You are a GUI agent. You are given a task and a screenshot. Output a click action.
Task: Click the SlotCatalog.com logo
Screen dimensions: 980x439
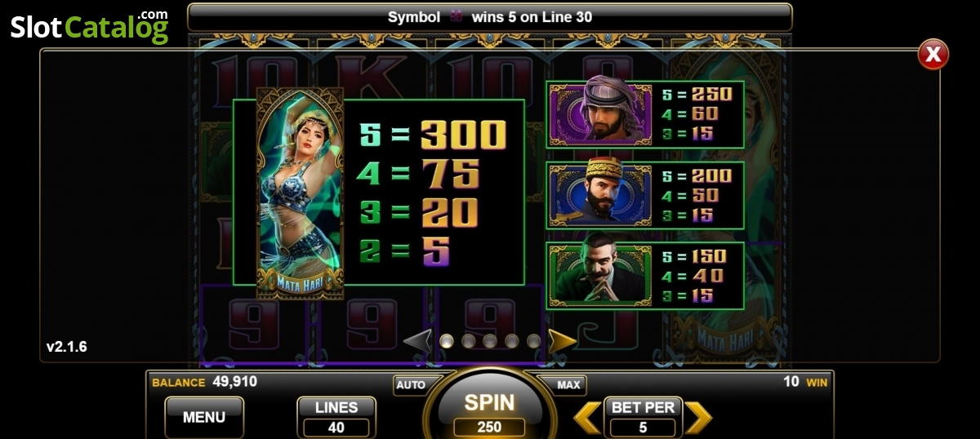90,25
